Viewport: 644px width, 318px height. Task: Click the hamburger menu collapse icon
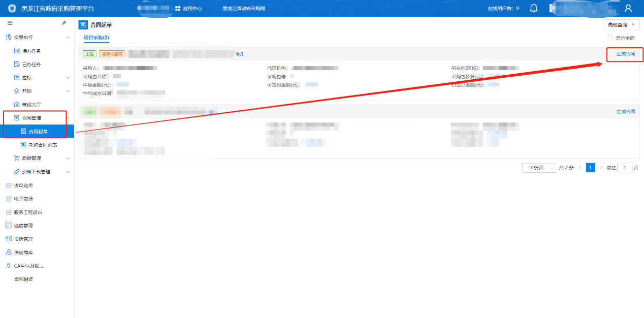tap(10, 23)
